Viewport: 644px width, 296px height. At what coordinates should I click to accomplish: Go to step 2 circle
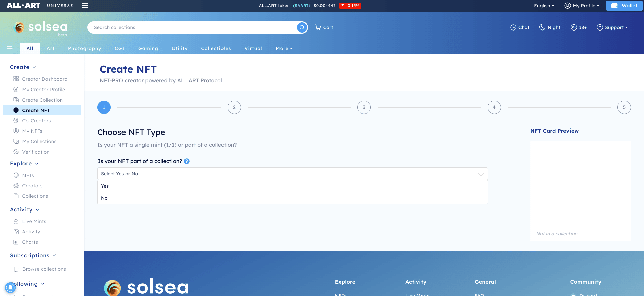(234, 107)
